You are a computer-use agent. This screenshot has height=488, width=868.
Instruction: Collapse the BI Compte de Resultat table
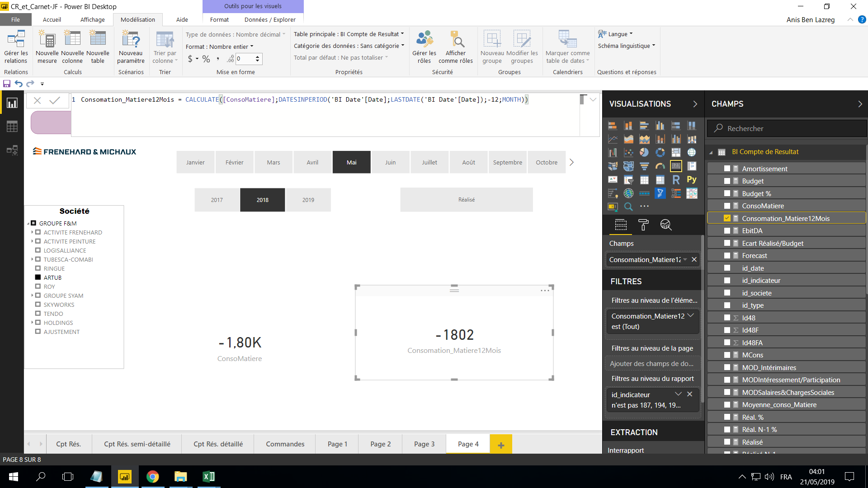click(x=711, y=152)
